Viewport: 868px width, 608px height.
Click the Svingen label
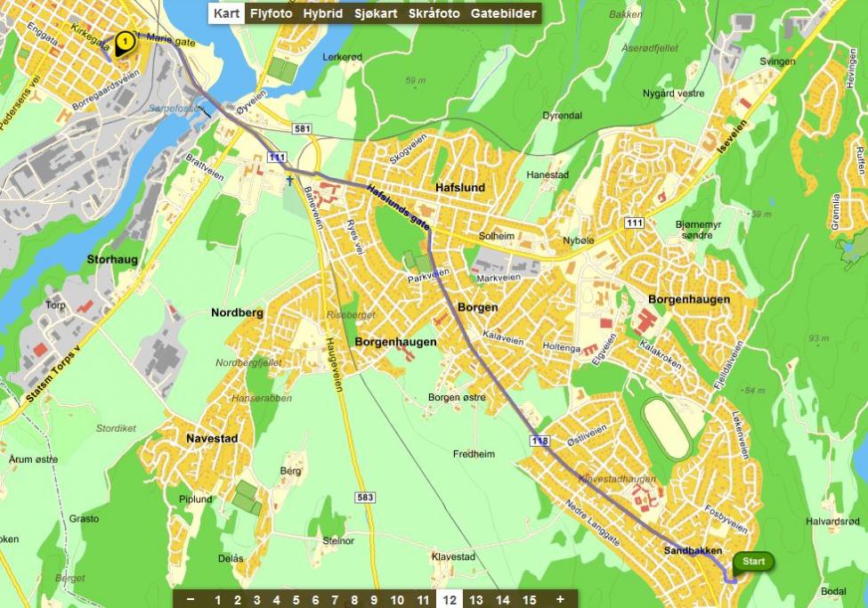pyautogui.click(x=777, y=61)
